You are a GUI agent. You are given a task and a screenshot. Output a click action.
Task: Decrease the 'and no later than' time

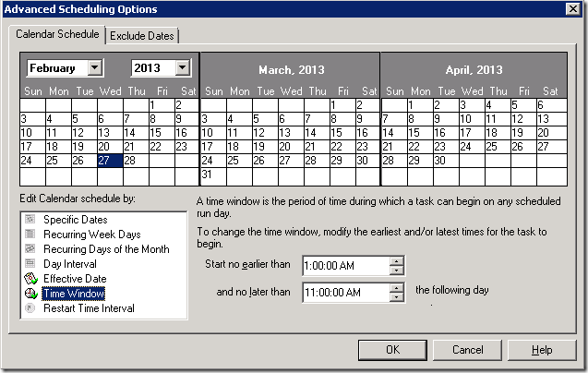coord(397,297)
